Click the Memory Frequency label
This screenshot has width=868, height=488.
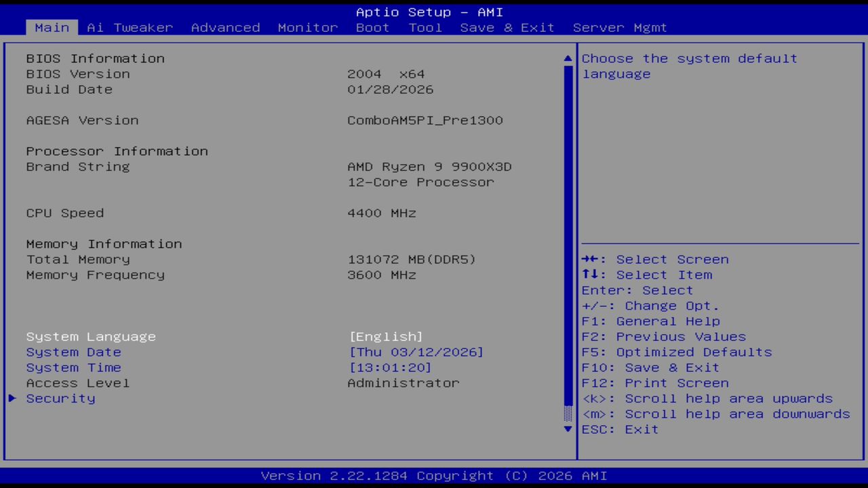pos(96,275)
